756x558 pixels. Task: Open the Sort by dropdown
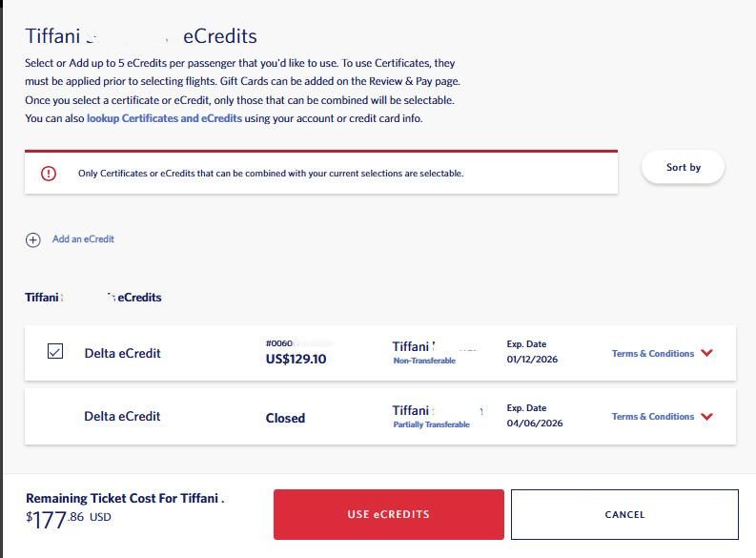(683, 167)
